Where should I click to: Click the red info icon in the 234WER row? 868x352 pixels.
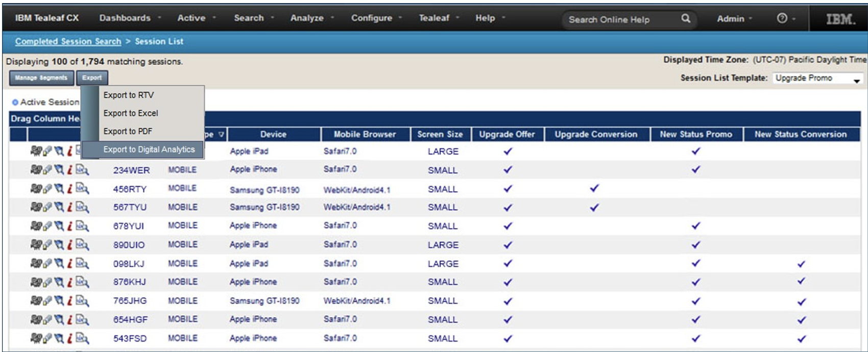pos(69,169)
